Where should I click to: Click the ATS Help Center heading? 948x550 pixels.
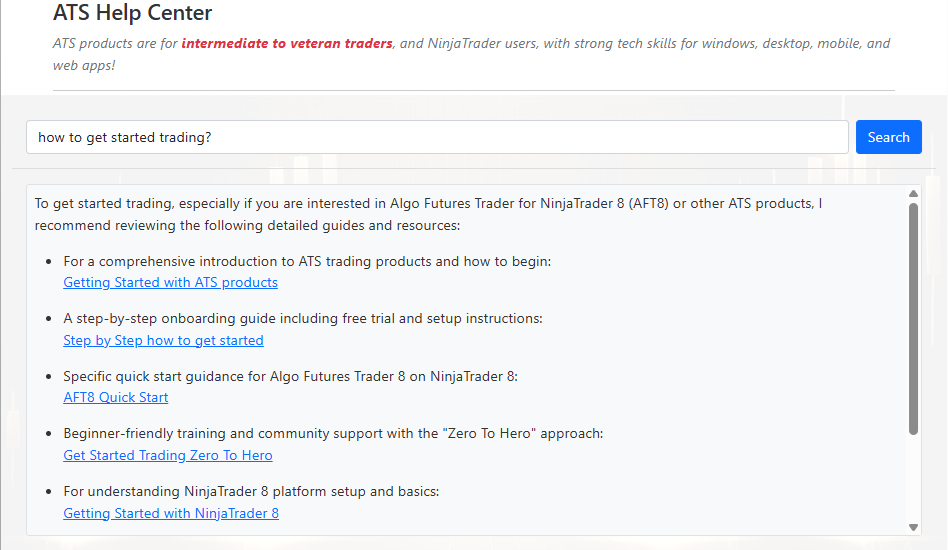(132, 13)
